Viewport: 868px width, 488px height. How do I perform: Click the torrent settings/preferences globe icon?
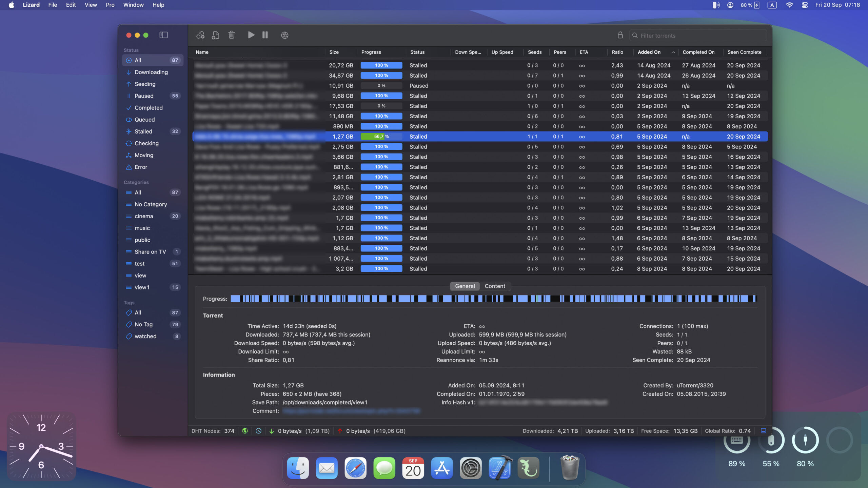(284, 35)
